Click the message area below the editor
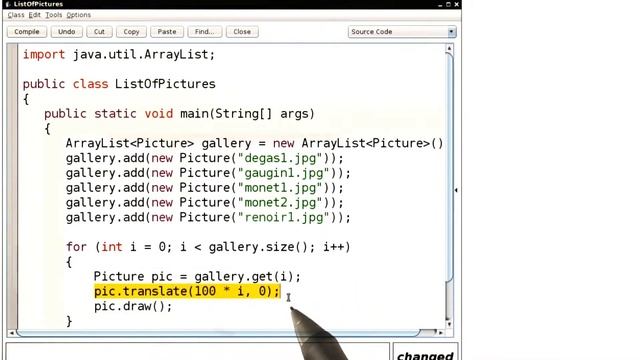 tap(198, 352)
